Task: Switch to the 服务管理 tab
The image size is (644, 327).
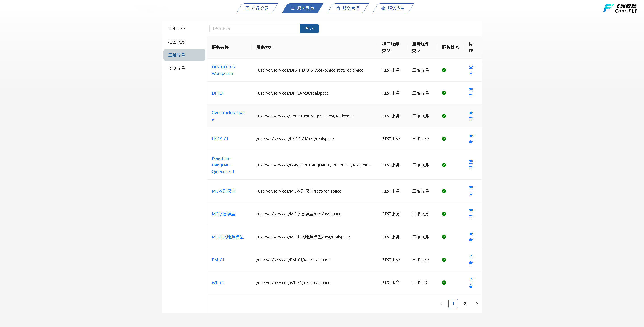Action: 348,8
